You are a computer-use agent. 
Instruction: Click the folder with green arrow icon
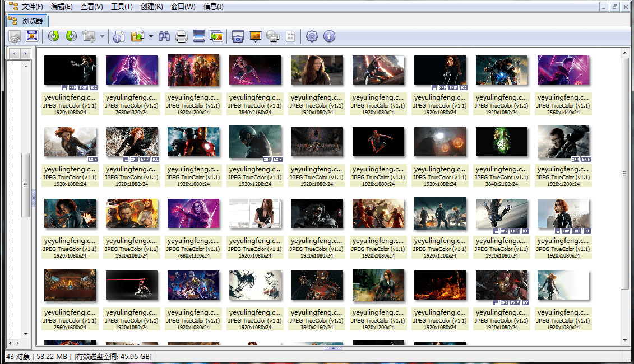[x=137, y=36]
